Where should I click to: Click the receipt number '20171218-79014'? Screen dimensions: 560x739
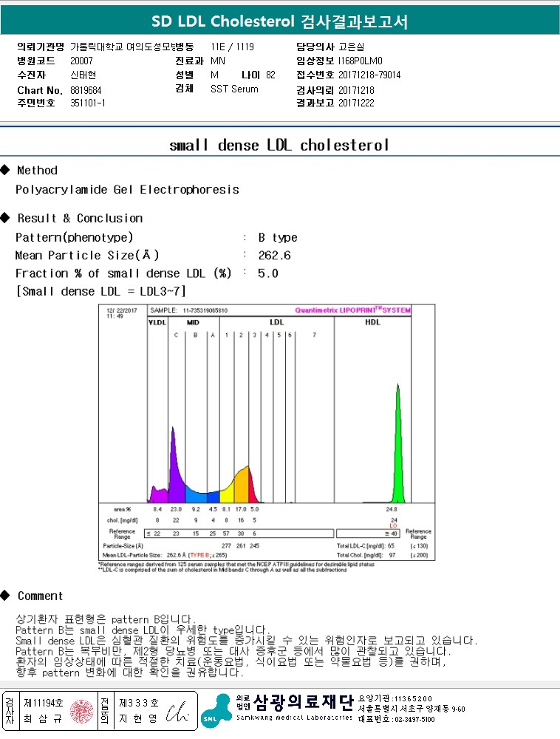click(x=369, y=75)
